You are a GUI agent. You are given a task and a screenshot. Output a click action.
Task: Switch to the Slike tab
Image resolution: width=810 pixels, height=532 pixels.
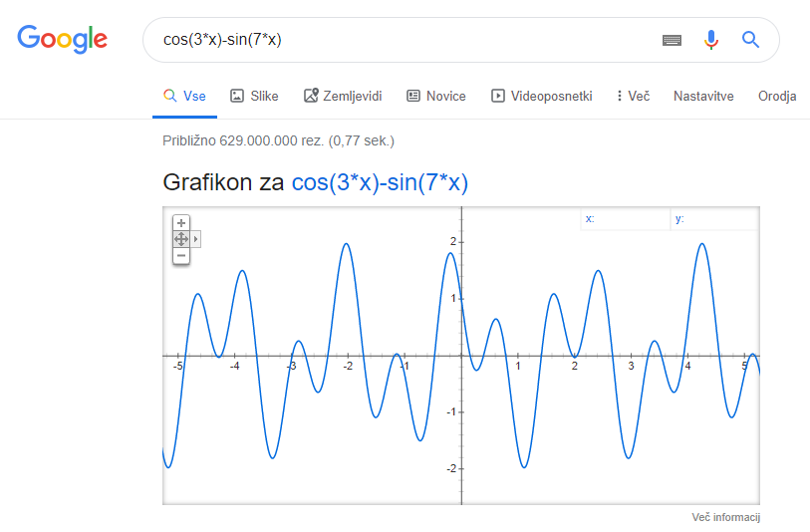254,96
